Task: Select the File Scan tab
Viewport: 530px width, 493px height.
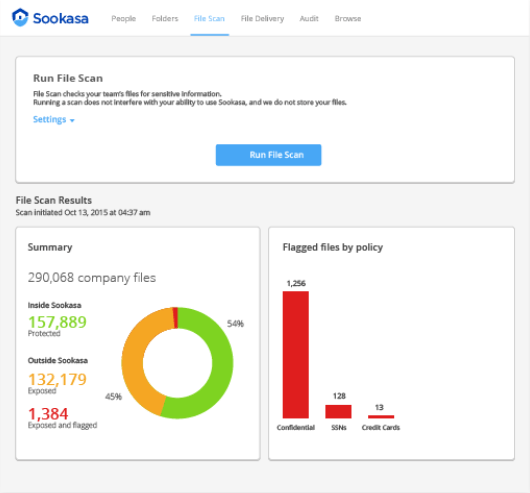Action: pos(209,19)
